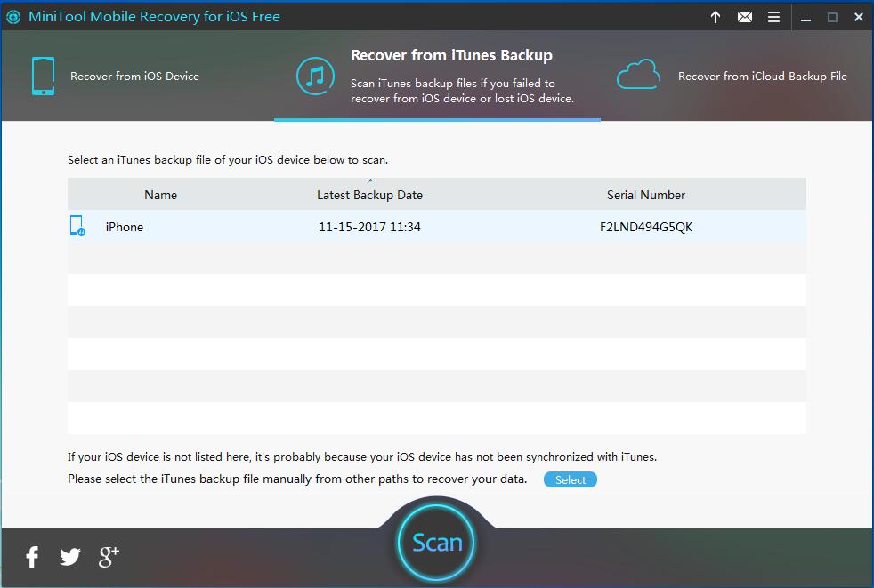Go to Recover from iOS Device label
874x588 pixels.
[134, 77]
